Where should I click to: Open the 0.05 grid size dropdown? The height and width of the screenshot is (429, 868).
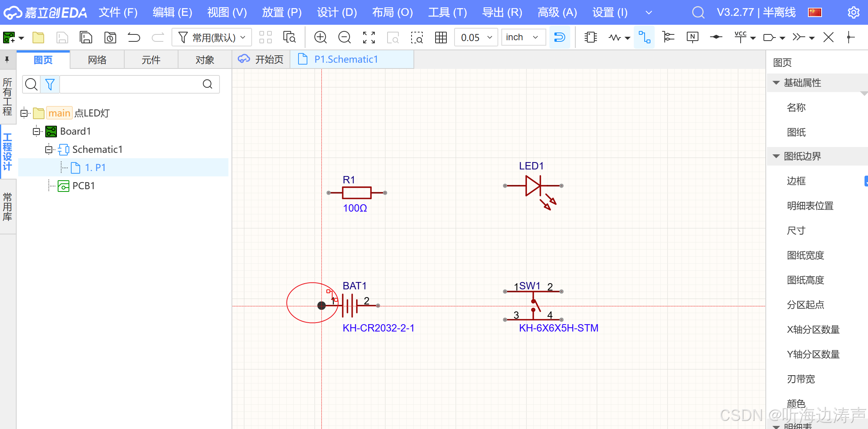[x=476, y=38]
